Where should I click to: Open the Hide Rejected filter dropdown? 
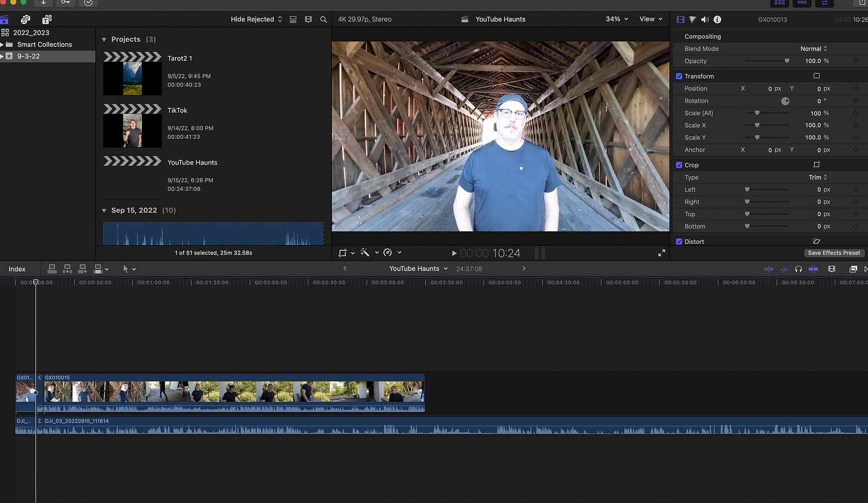click(256, 20)
